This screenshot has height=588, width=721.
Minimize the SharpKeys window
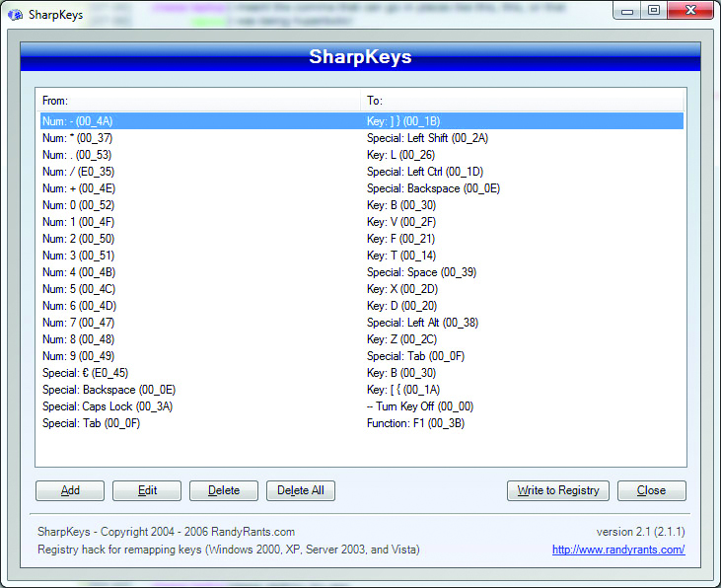point(628,11)
